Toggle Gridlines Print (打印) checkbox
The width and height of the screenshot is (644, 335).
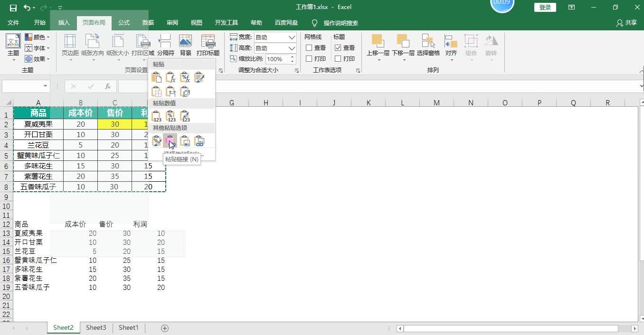tap(309, 59)
